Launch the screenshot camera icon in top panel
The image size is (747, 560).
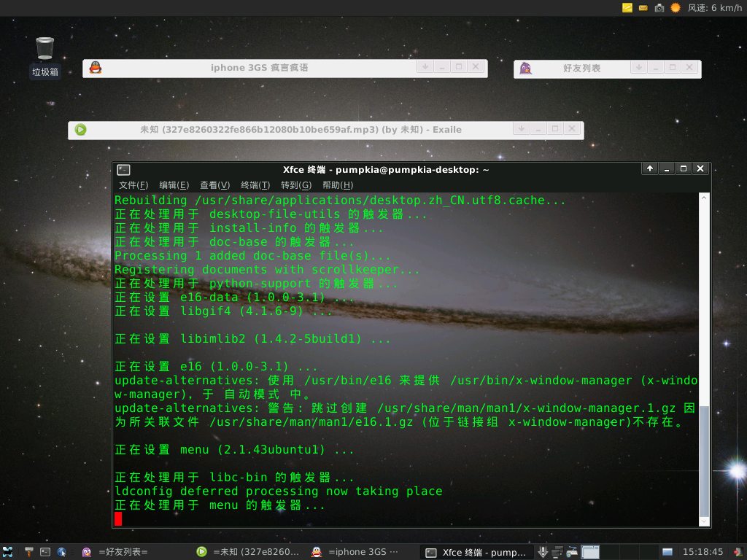pyautogui.click(x=659, y=7)
